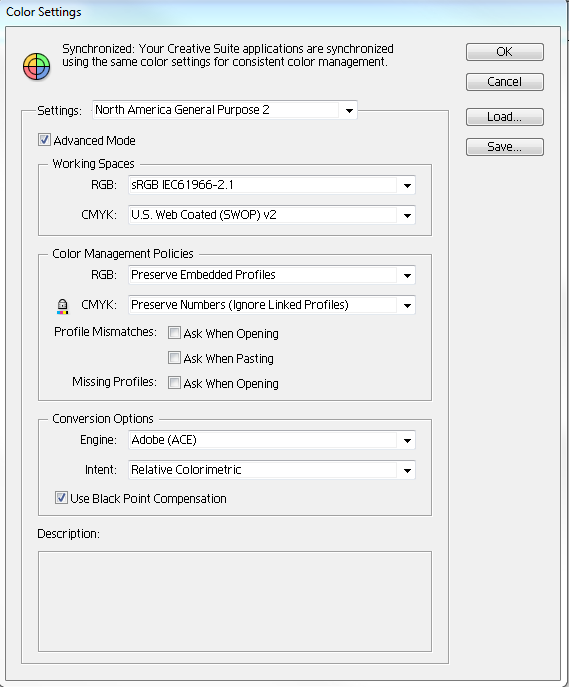This screenshot has width=569, height=687.
Task: Click the Save... button
Action: (505, 147)
